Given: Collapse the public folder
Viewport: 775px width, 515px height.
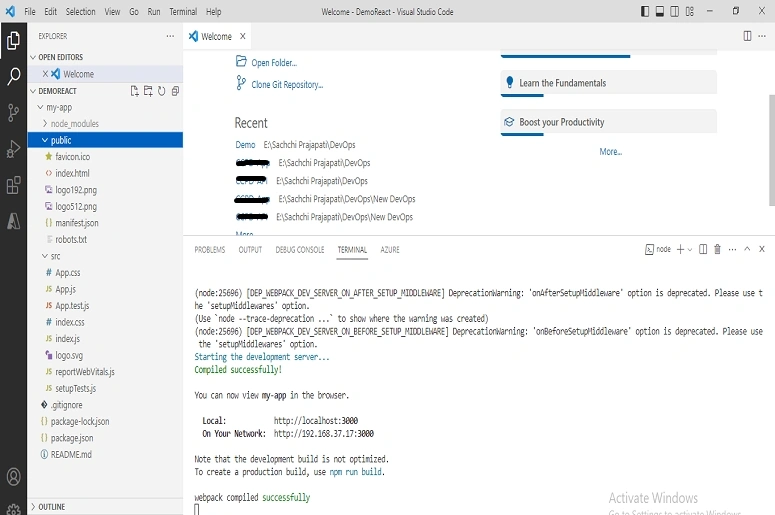Looking at the screenshot, I should point(45,140).
